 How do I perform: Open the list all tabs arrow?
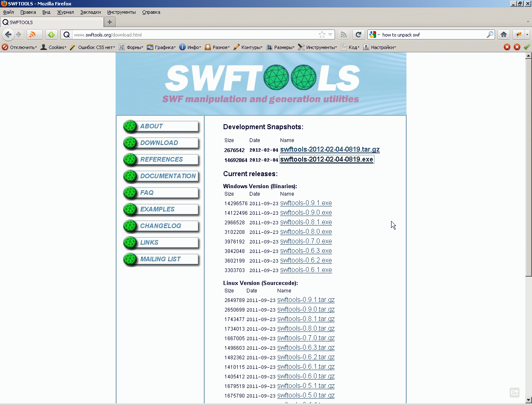tap(528, 22)
